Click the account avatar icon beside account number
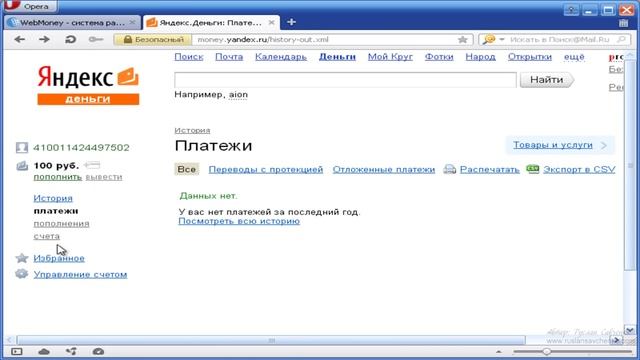The width and height of the screenshot is (640, 360). click(22, 147)
